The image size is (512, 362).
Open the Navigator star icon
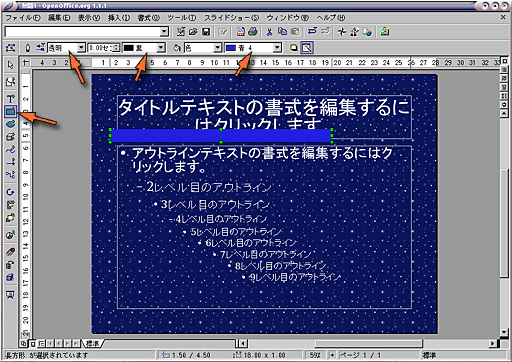point(342,32)
